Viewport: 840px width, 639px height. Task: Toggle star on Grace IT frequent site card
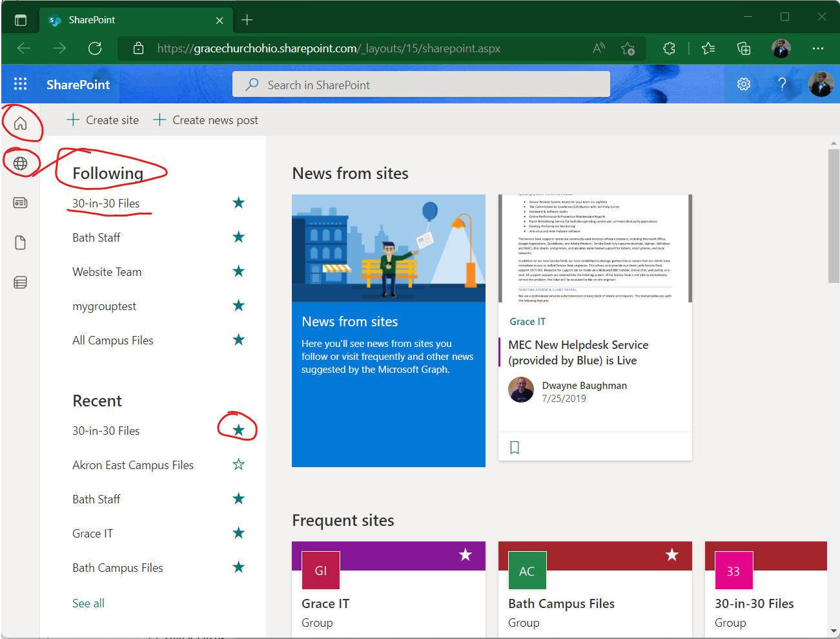(x=466, y=554)
